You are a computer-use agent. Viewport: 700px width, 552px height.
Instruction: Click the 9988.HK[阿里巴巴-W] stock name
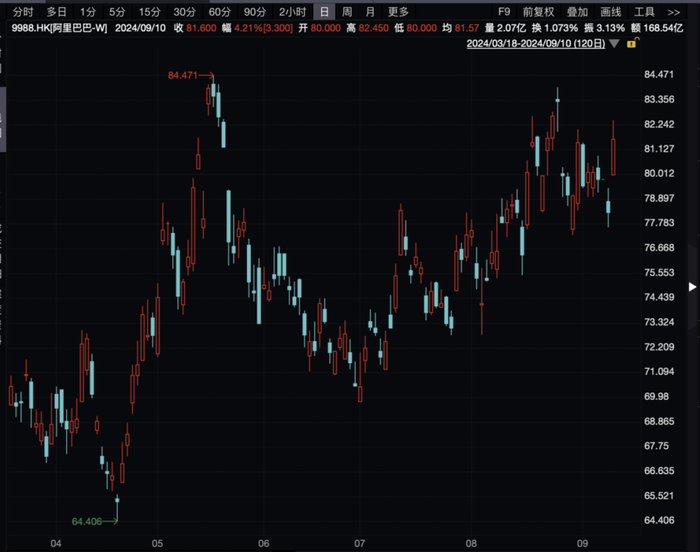[x=59, y=28]
